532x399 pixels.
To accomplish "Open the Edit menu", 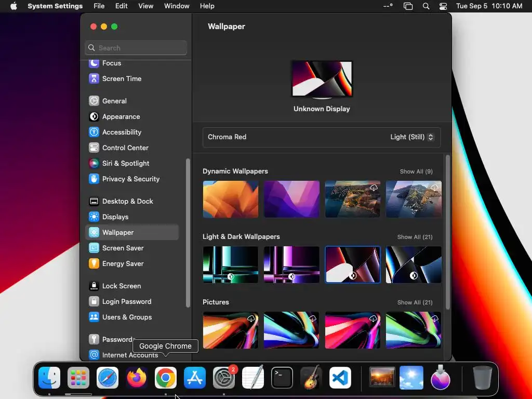I will pyautogui.click(x=121, y=6).
